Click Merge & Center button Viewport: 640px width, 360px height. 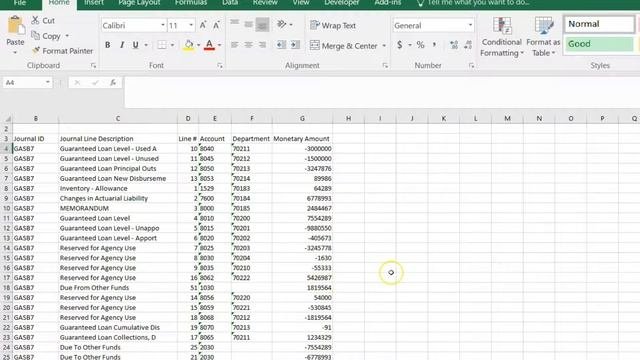click(344, 45)
